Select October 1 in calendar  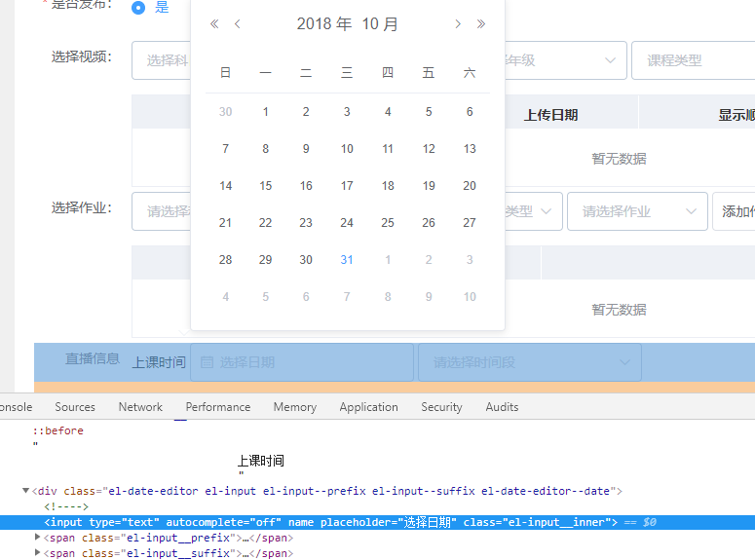265,112
